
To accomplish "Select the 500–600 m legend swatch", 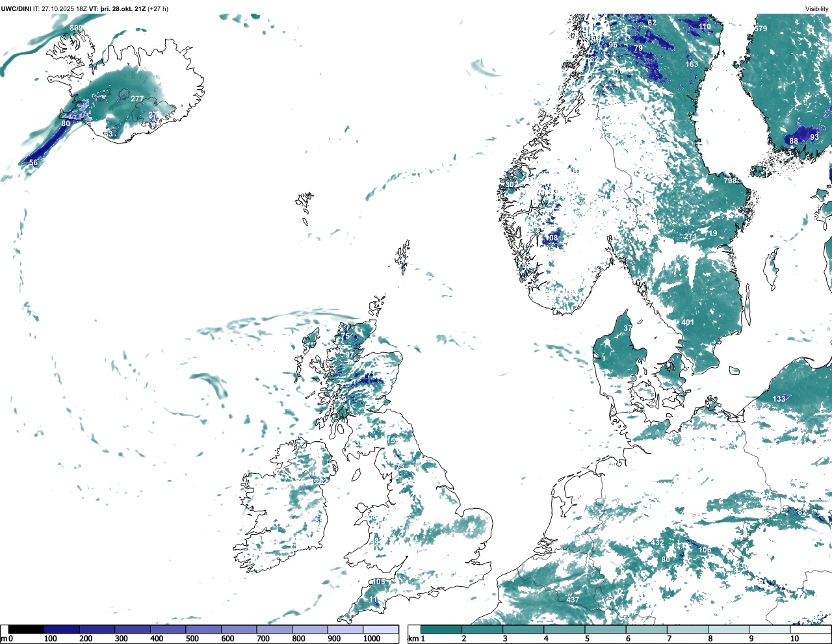I will point(203,629).
